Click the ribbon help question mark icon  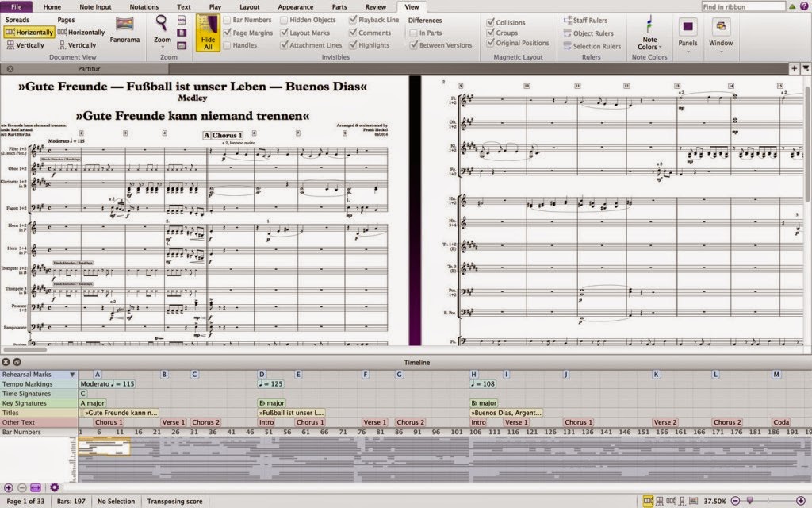[x=803, y=6]
